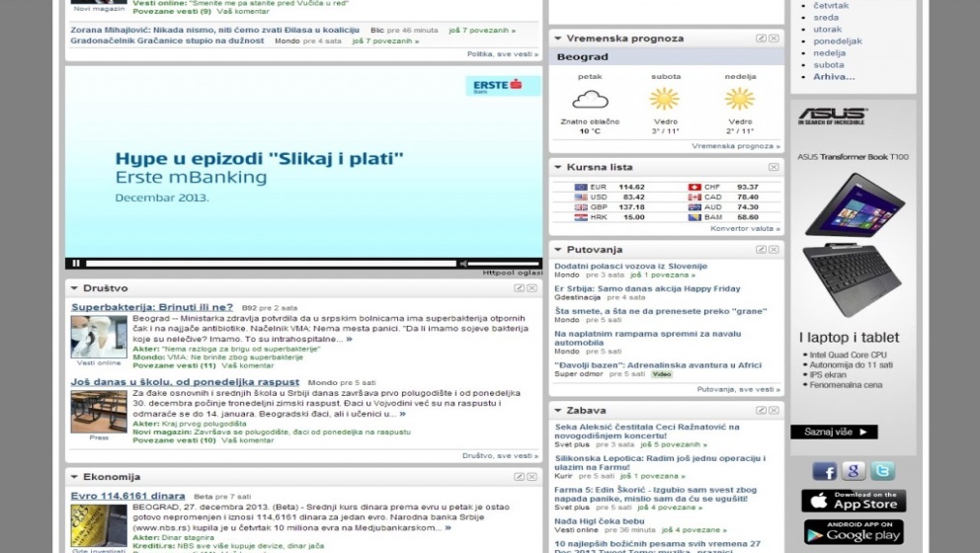
Task: Open headline "Superbakterija: Brinuti ili ne?"
Action: (152, 307)
